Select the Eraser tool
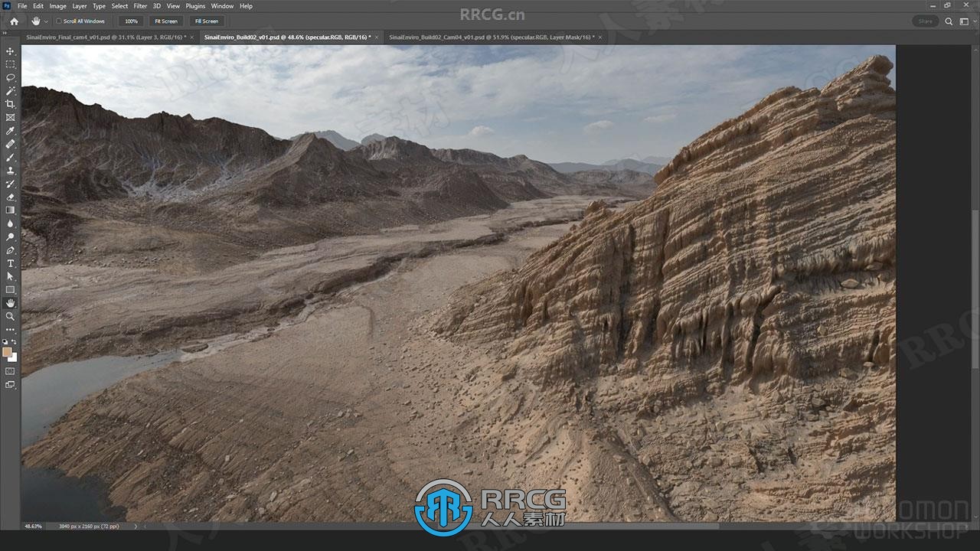This screenshot has height=551, width=980. click(10, 197)
